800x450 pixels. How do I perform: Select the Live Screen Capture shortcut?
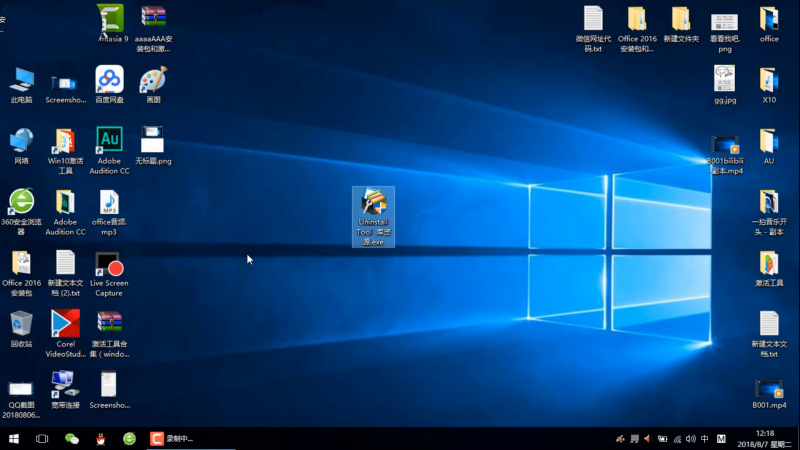pyautogui.click(x=109, y=273)
